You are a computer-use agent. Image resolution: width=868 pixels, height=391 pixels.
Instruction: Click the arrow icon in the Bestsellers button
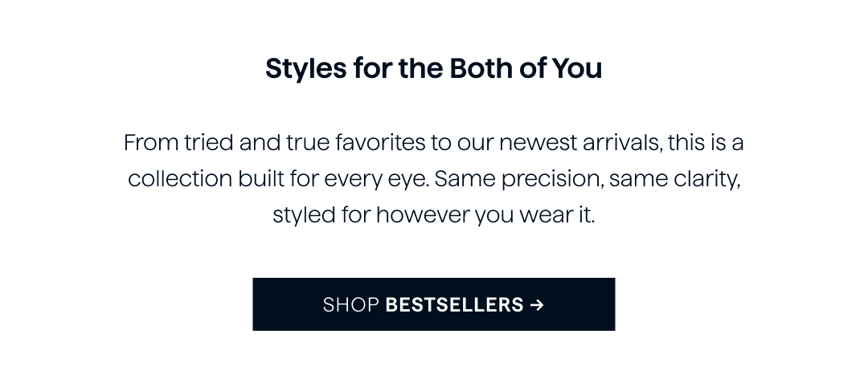click(536, 305)
